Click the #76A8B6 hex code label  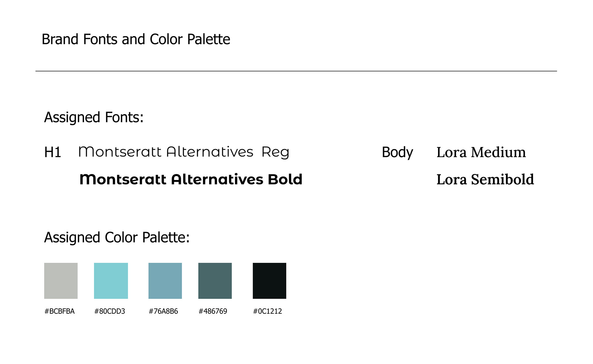pyautogui.click(x=163, y=311)
